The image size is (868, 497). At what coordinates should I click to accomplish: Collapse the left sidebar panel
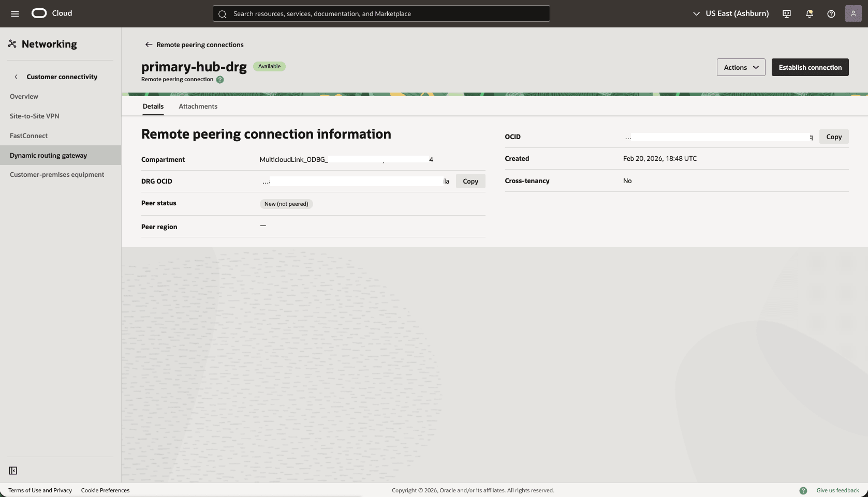tap(13, 471)
